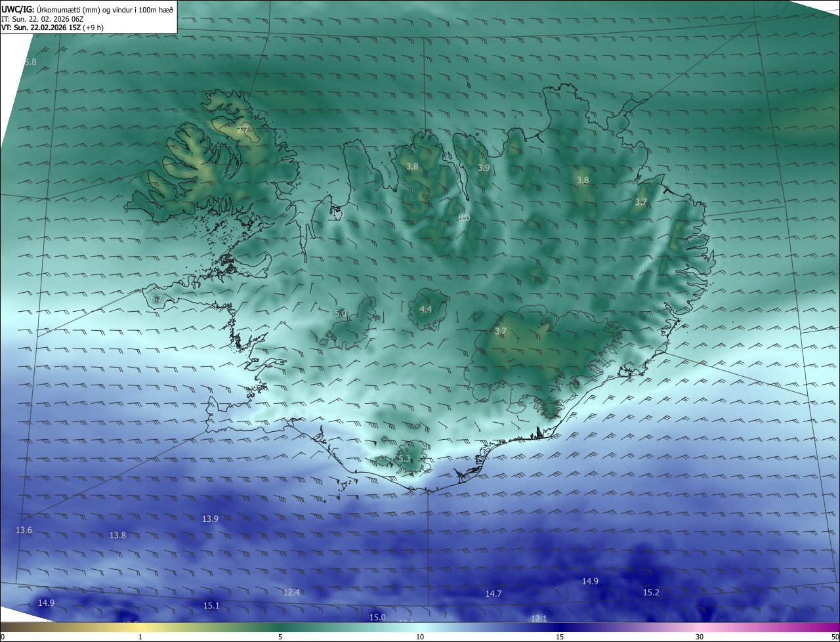Click the 13.9 value label

point(210,519)
